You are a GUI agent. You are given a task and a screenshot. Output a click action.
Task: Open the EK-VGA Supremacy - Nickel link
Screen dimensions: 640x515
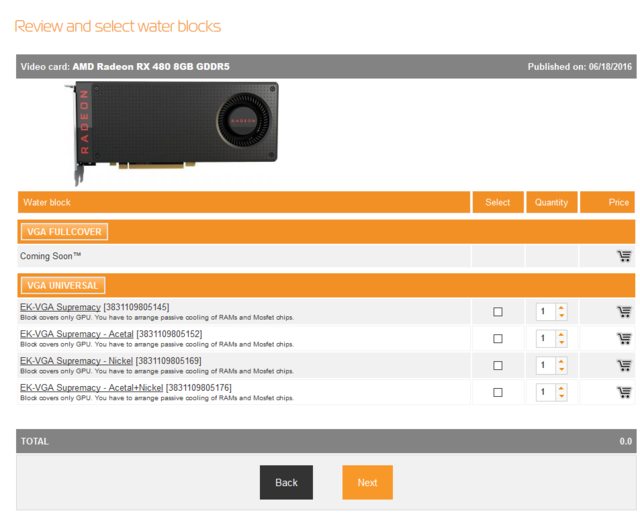76,361
